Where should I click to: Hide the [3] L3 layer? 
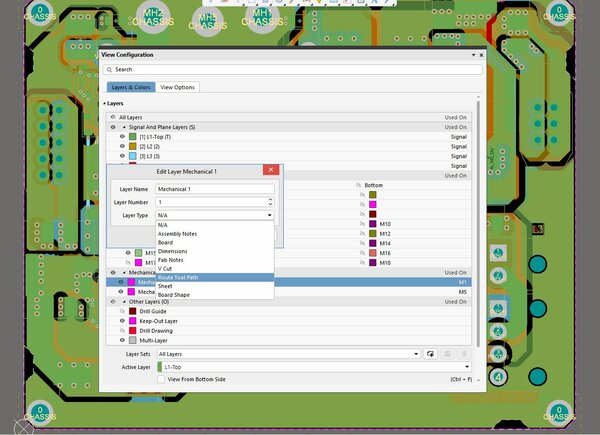pos(122,156)
